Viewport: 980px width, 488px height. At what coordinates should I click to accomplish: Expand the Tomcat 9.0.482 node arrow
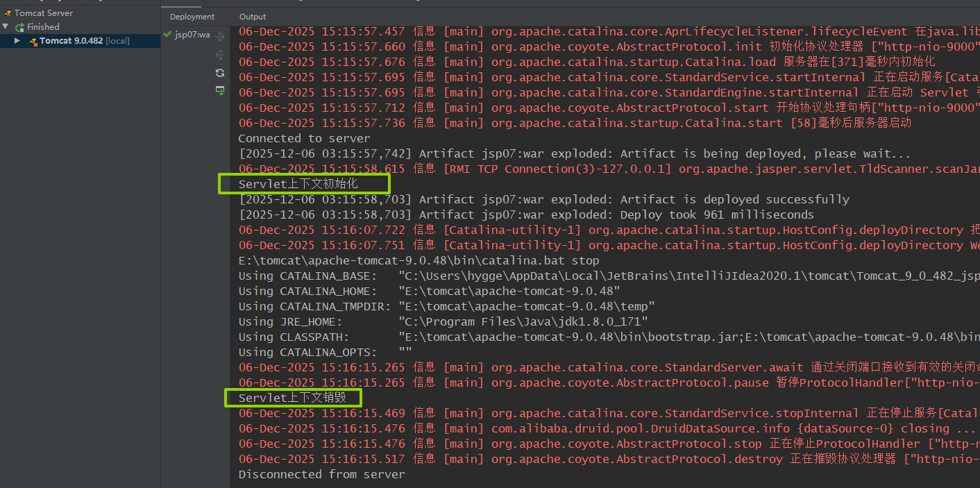pos(17,41)
